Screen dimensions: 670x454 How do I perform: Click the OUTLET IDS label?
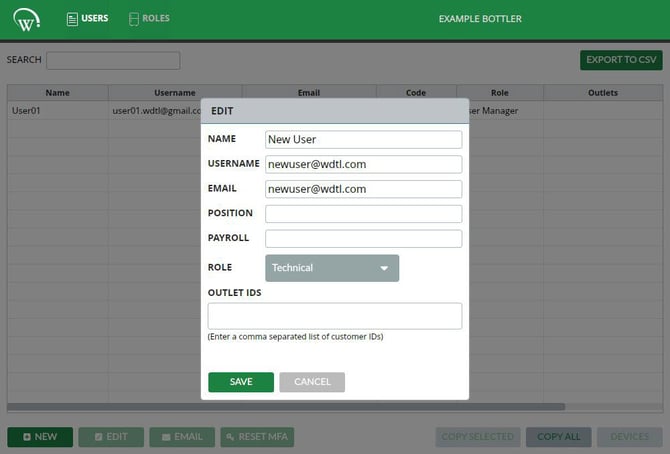click(235, 293)
